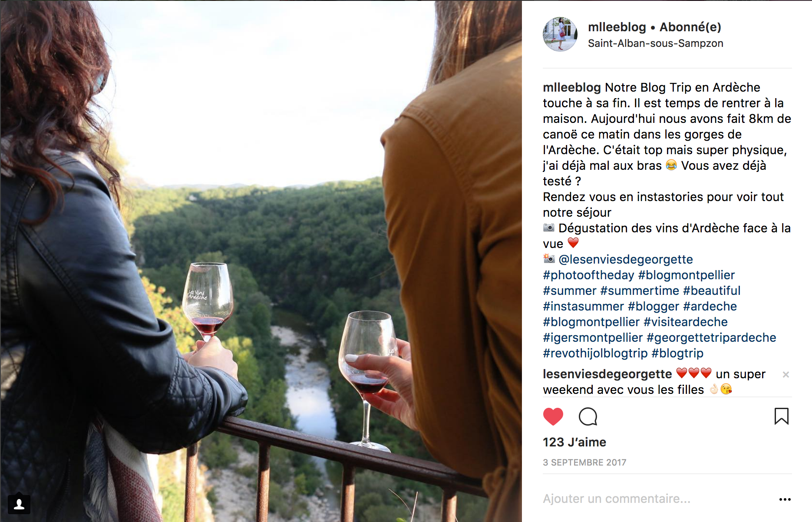Toggle the Abonné(e) following button
The width and height of the screenshot is (812, 522).
690,27
